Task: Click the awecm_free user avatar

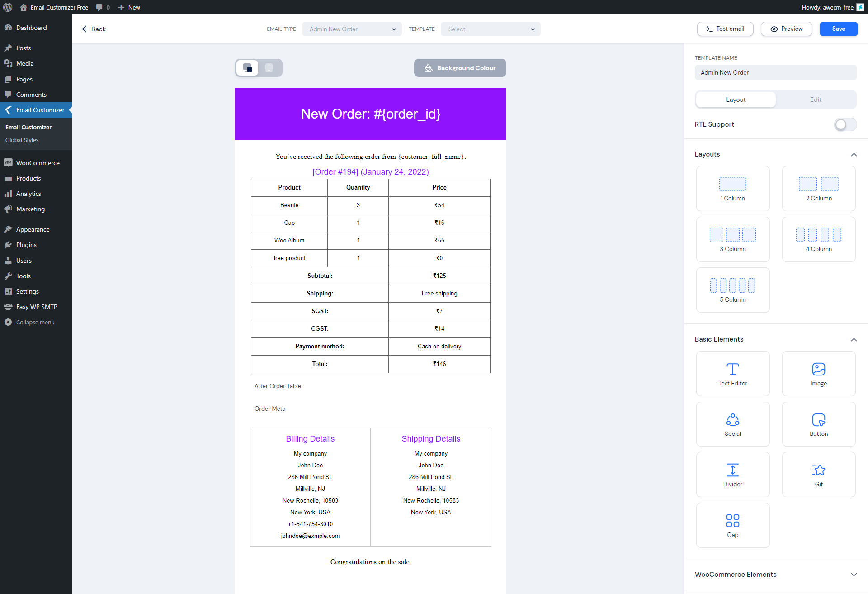Action: pos(860,7)
